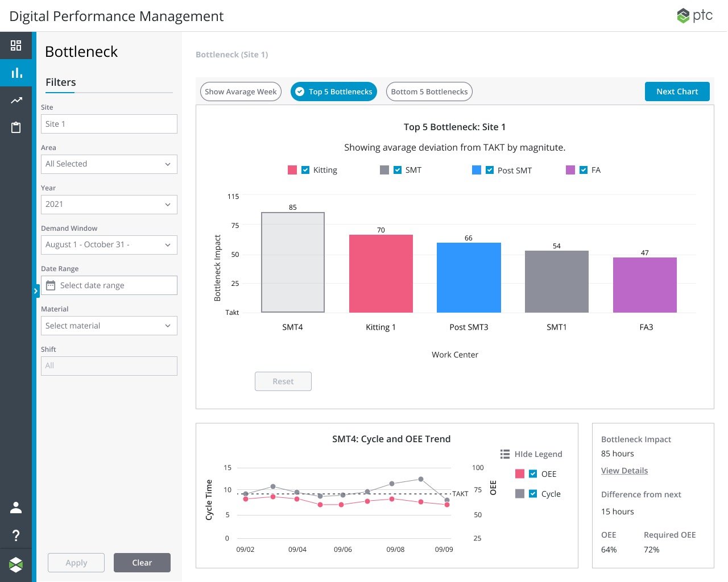Click the Apply filters button
The image size is (728, 582).
(76, 563)
